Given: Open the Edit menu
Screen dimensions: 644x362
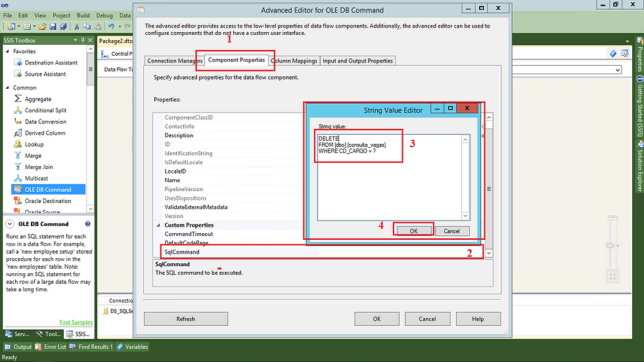Looking at the screenshot, I should tap(23, 15).
